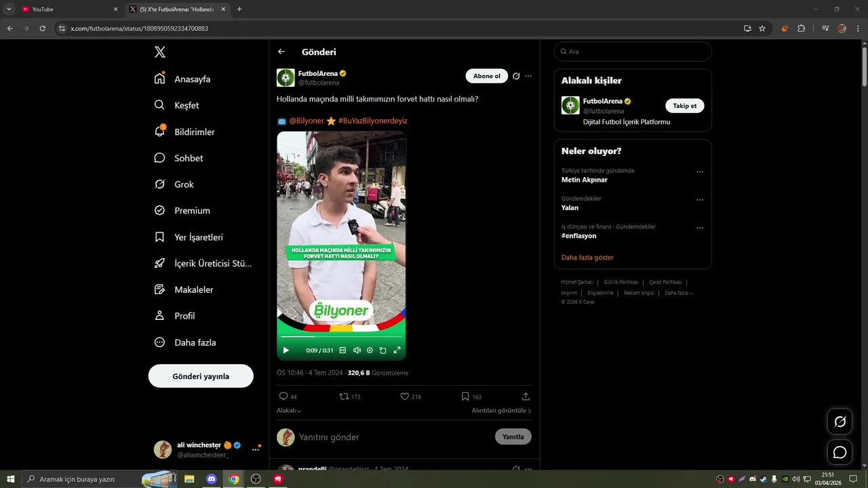The image size is (868, 488).
Task: Open Sohbet chat section
Action: (178, 158)
